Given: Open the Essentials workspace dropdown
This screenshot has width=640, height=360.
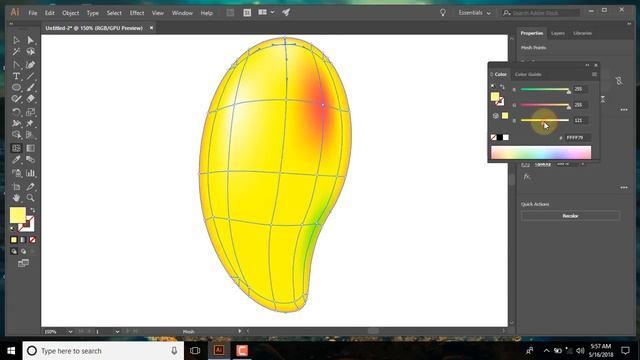Looking at the screenshot, I should coord(474,13).
